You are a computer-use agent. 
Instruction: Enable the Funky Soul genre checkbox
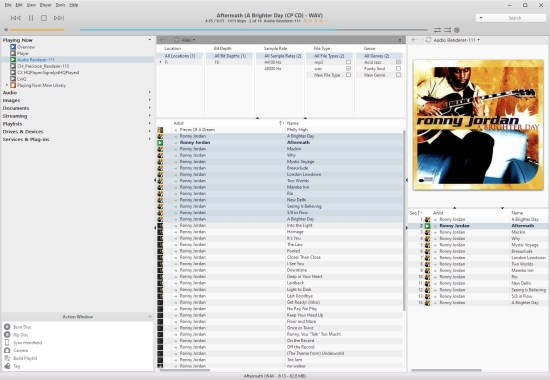coord(398,68)
